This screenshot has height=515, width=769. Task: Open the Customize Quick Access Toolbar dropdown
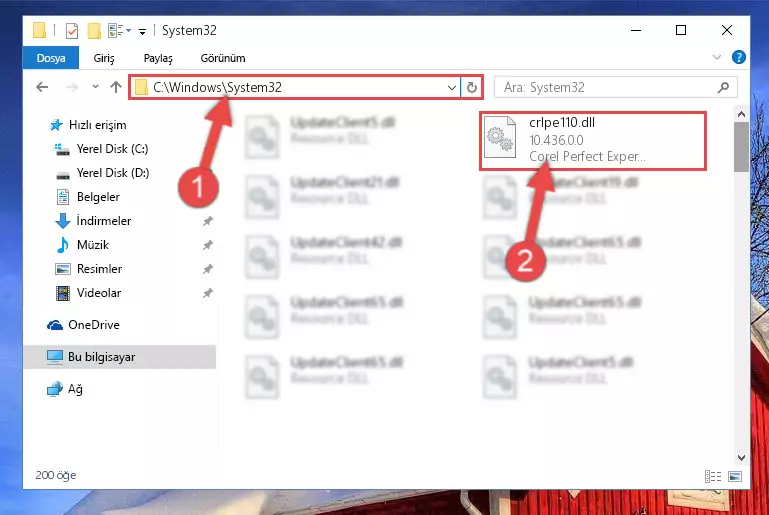point(142,32)
